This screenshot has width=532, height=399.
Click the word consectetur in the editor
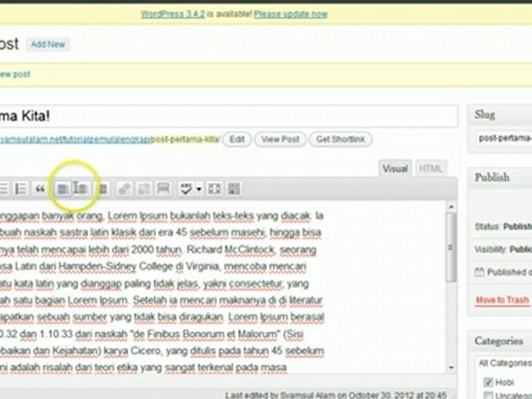pyautogui.click(x=255, y=284)
